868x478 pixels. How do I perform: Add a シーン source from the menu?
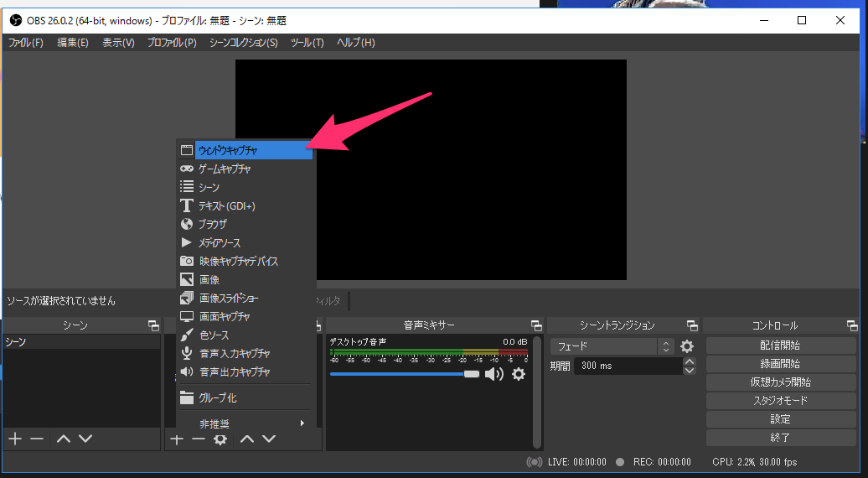(245, 187)
